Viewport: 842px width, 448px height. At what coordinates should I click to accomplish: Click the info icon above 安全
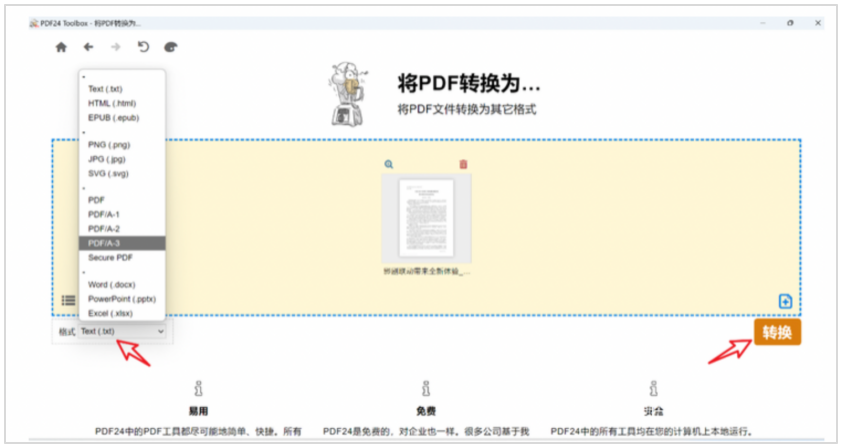point(654,388)
